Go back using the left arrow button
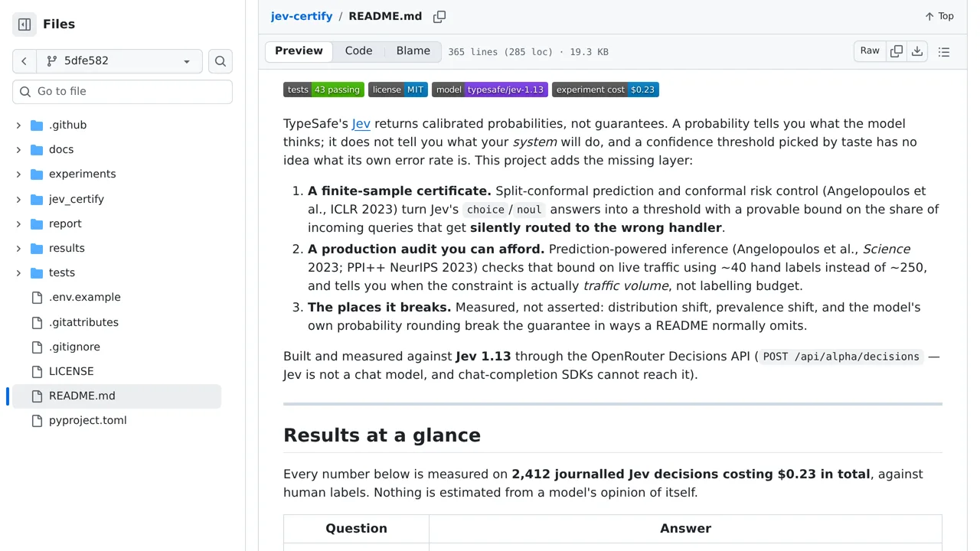The image size is (980, 551). point(24,61)
